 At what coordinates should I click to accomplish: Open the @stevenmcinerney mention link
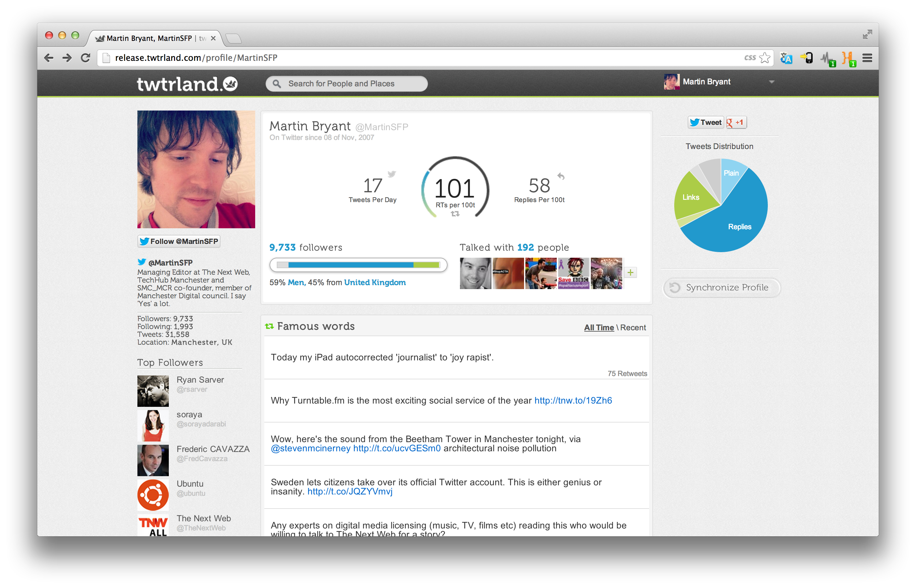[x=310, y=448]
